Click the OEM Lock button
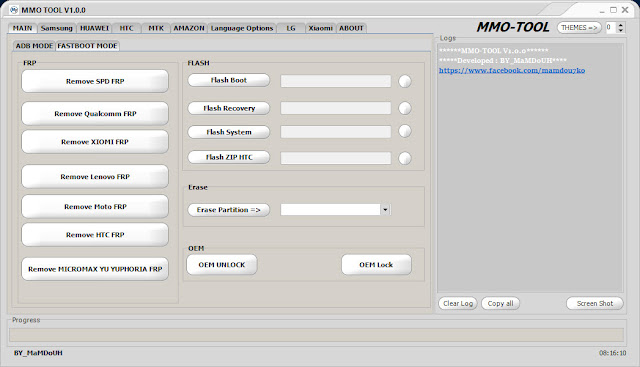 coord(376,265)
